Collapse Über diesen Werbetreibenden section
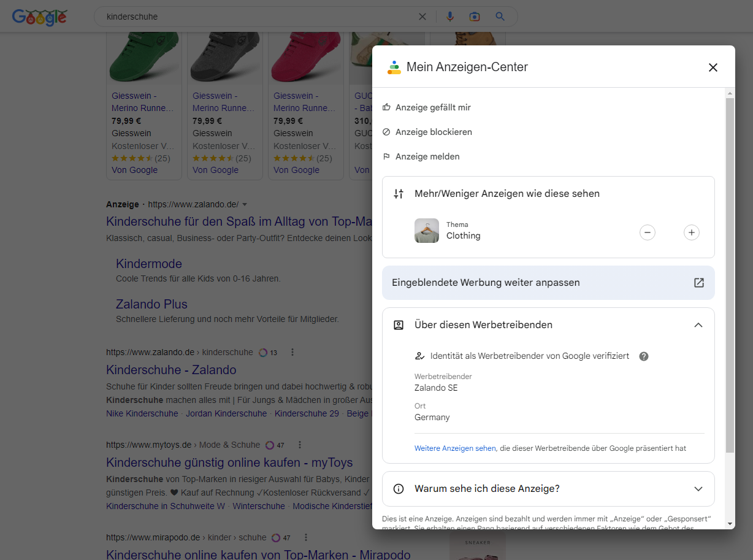The image size is (753, 560). (698, 325)
